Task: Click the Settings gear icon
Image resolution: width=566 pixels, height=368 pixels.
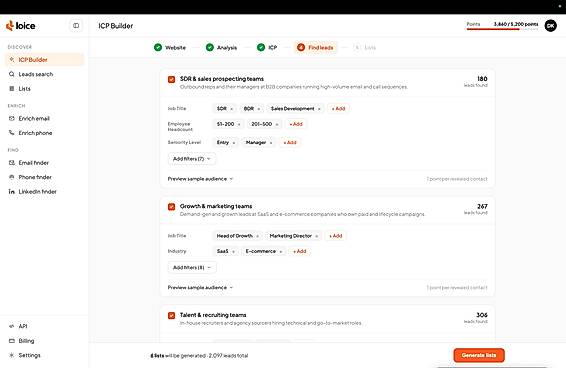Action: coord(12,355)
